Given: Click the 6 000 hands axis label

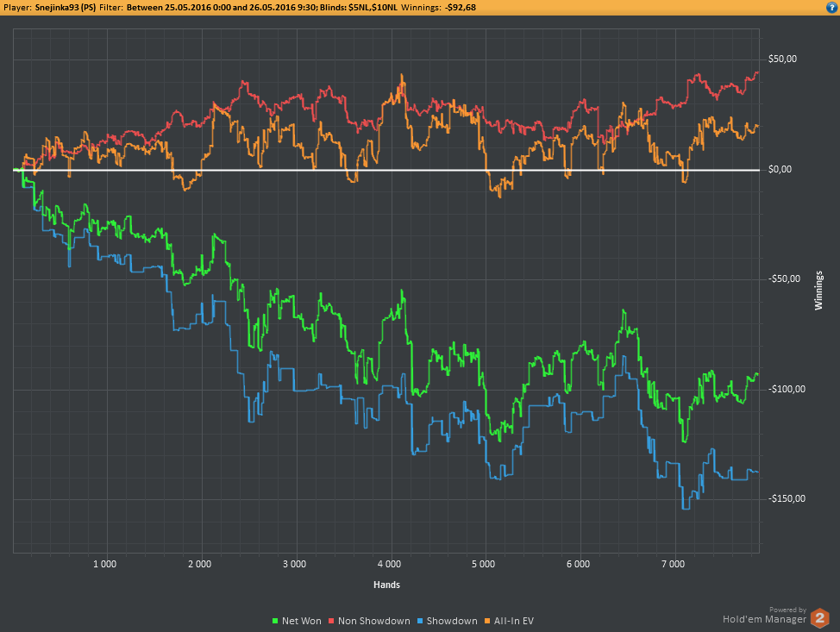Looking at the screenshot, I should [x=578, y=564].
